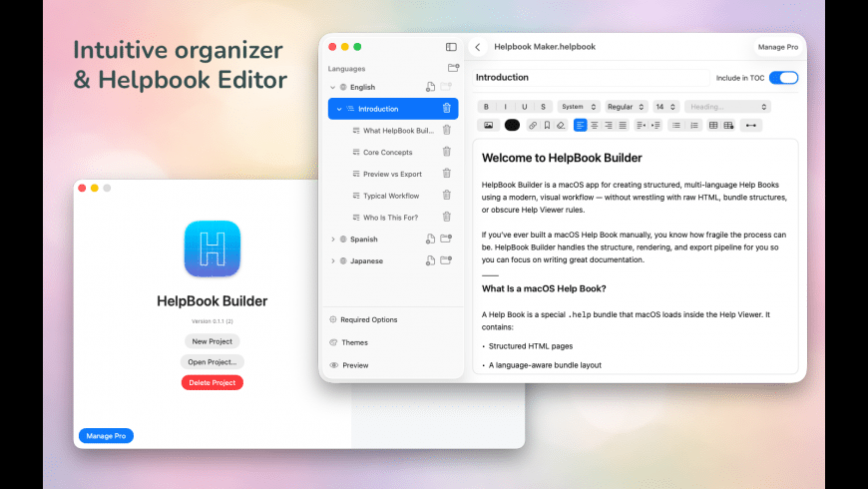Open the black text color swatch
The image size is (868, 489).
click(512, 125)
